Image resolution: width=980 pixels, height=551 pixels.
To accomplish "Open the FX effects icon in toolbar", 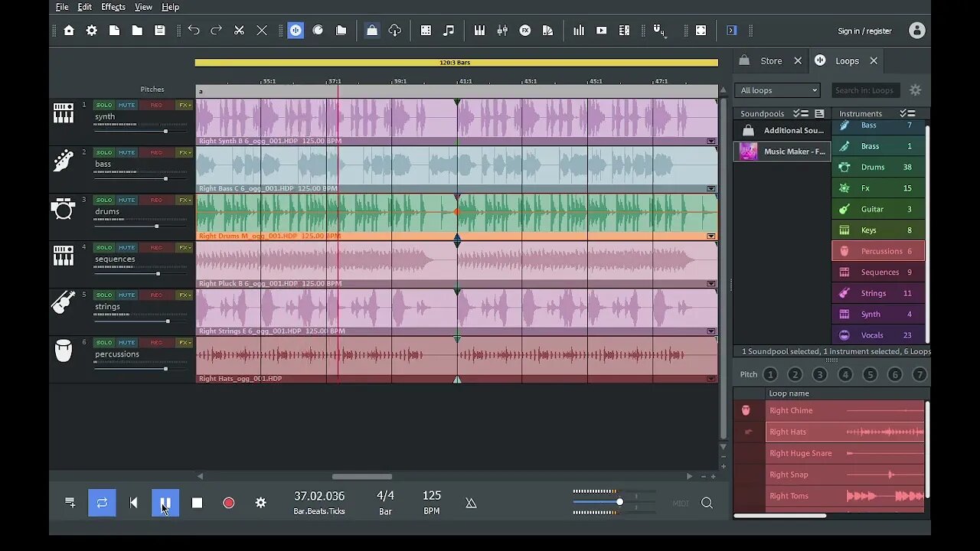I will tap(525, 31).
